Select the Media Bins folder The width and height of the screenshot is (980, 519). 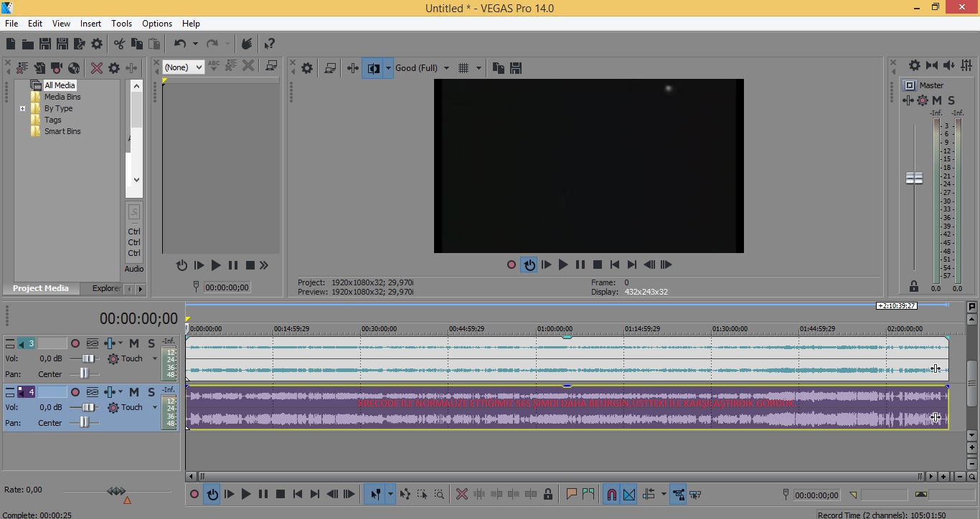[x=62, y=97]
